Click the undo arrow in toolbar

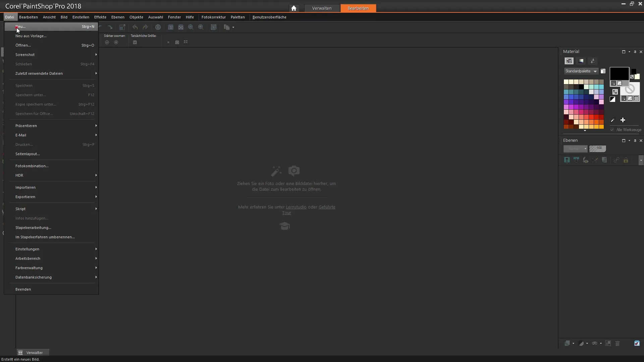135,27
